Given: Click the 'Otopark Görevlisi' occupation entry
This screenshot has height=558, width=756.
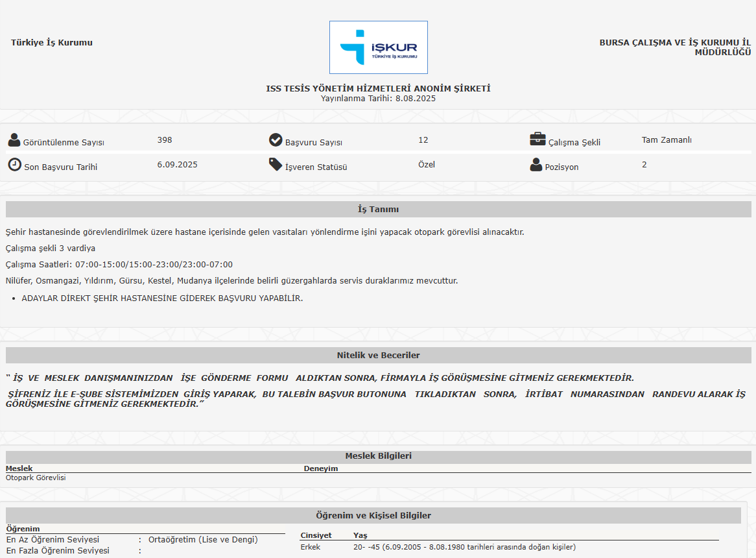Looking at the screenshot, I should click(x=36, y=478).
